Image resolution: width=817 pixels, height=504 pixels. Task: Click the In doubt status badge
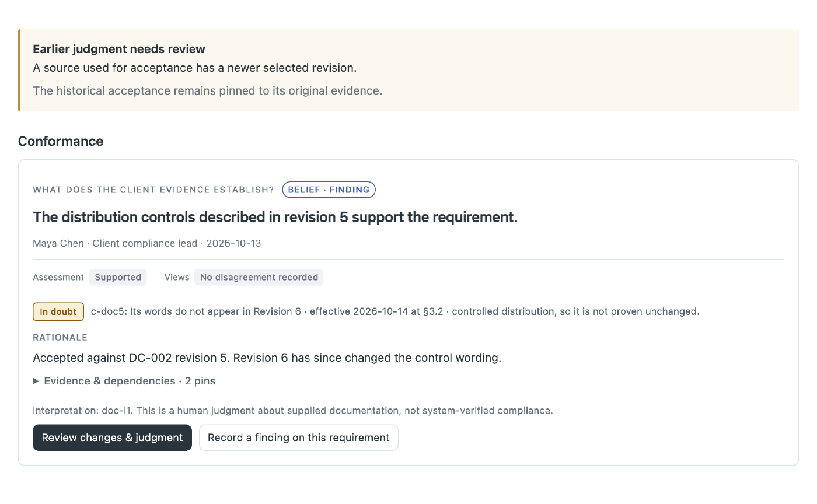[x=58, y=311]
